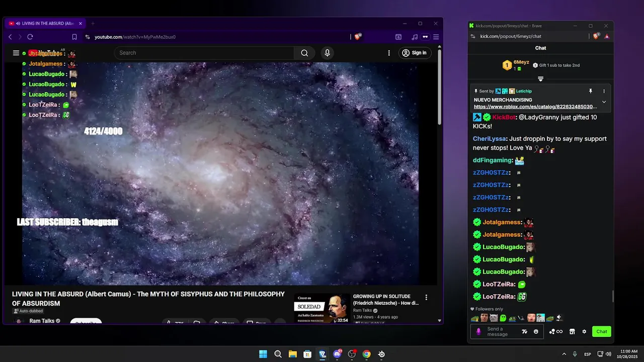This screenshot has width=644, height=362.
Task: Open the roblox.com catalog link
Action: click(x=535, y=107)
